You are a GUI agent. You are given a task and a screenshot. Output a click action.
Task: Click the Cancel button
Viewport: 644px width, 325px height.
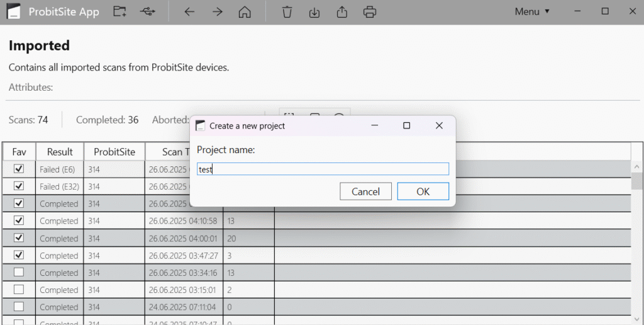(x=365, y=191)
